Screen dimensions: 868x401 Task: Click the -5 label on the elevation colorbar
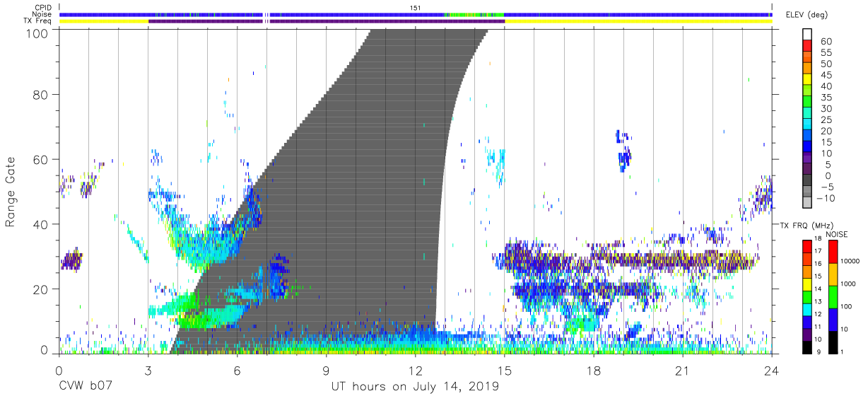coord(827,187)
